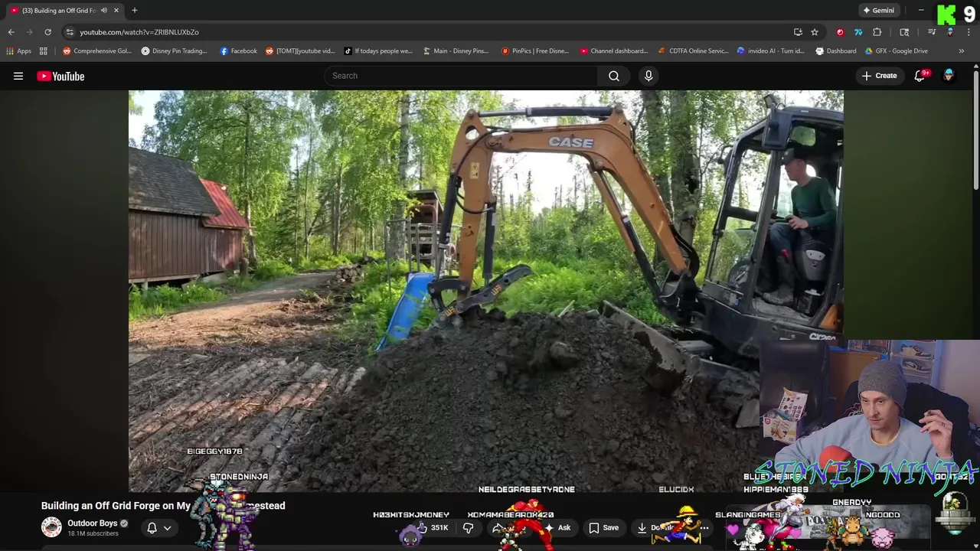Open the Channel dashboard bookmark
This screenshot has height=551, width=980.
614,51
